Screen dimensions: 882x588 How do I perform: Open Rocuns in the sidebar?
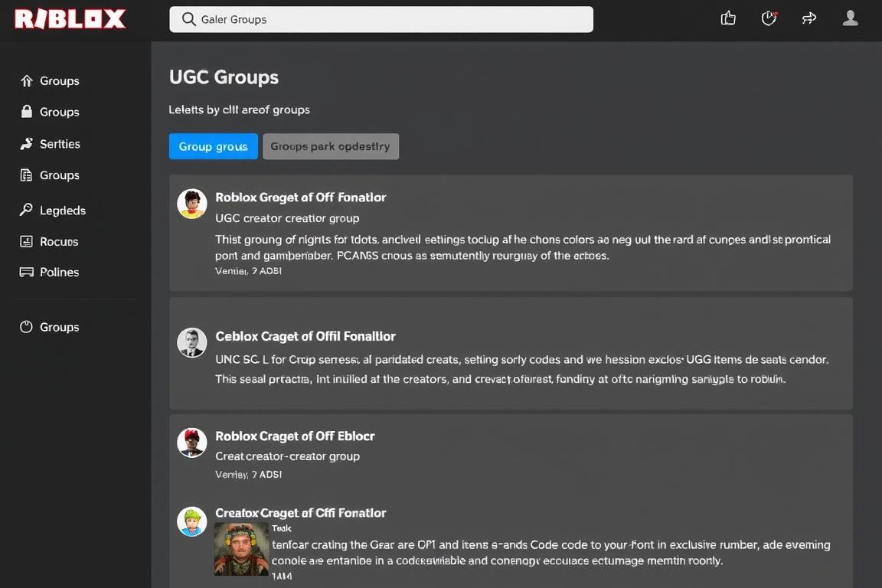(x=49, y=242)
